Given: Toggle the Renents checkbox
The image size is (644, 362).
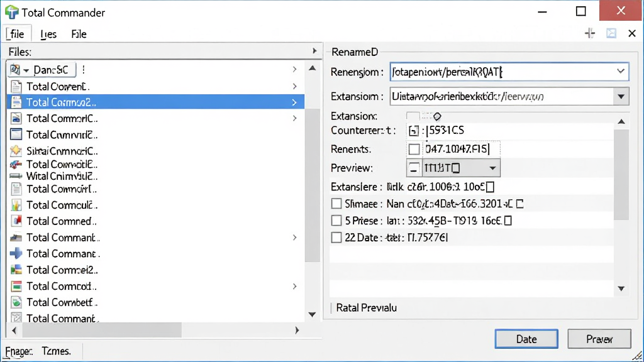Looking at the screenshot, I should [414, 149].
